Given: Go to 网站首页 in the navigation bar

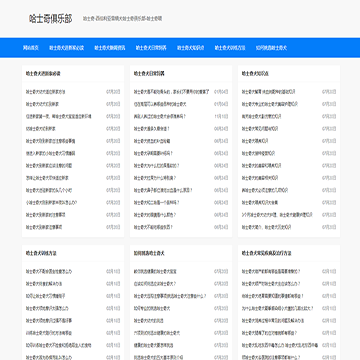Looking at the screenshot, I should pyautogui.click(x=31, y=48).
